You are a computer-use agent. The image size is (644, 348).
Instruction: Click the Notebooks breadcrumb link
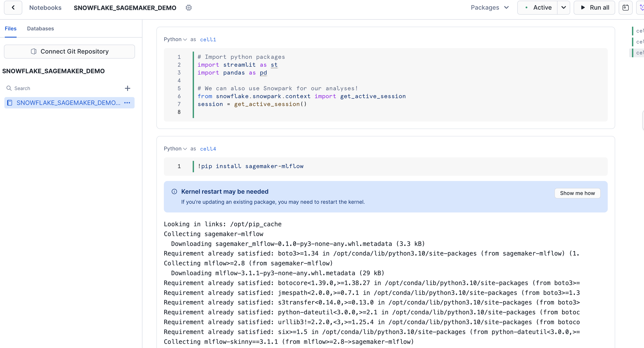pos(45,7)
